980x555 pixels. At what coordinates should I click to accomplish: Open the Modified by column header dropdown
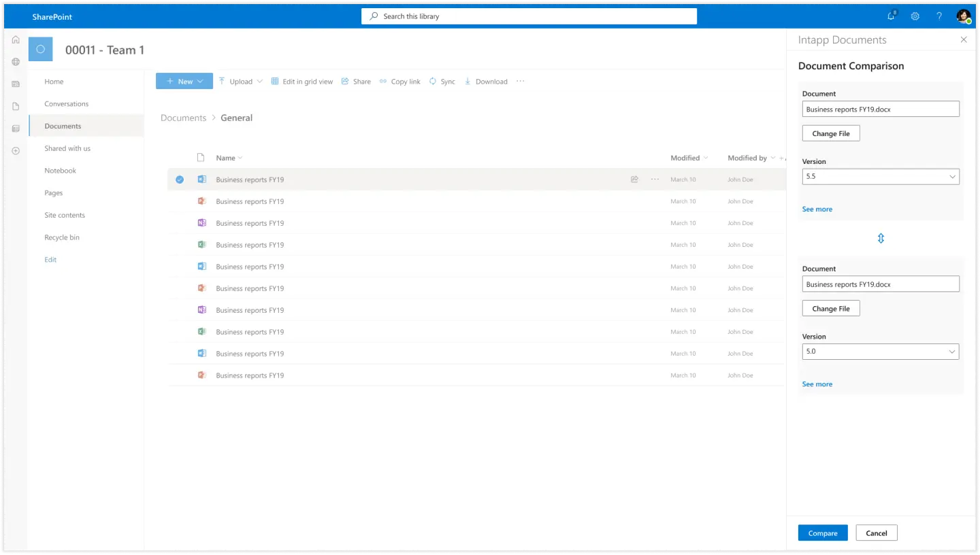tap(751, 158)
